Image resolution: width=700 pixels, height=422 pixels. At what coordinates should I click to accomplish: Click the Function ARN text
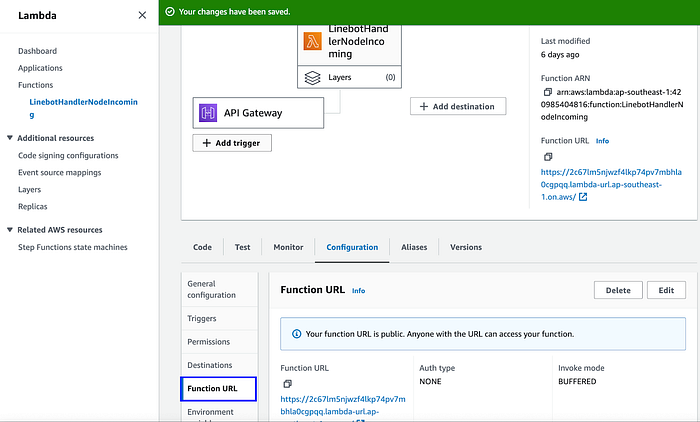tap(612, 104)
